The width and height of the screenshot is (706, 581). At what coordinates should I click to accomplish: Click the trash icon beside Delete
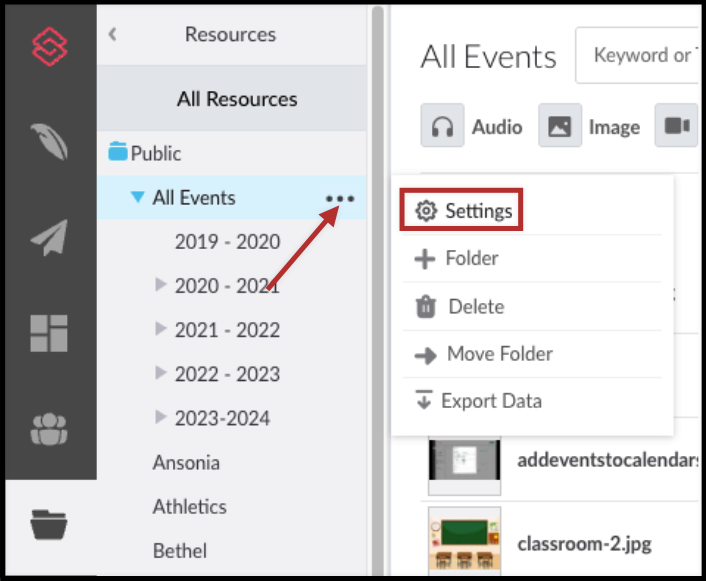425,307
